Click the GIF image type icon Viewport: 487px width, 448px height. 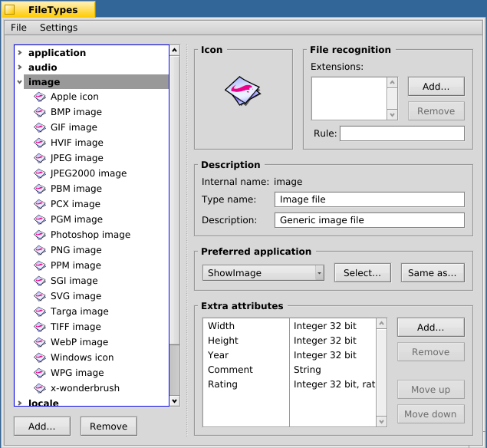click(x=40, y=127)
